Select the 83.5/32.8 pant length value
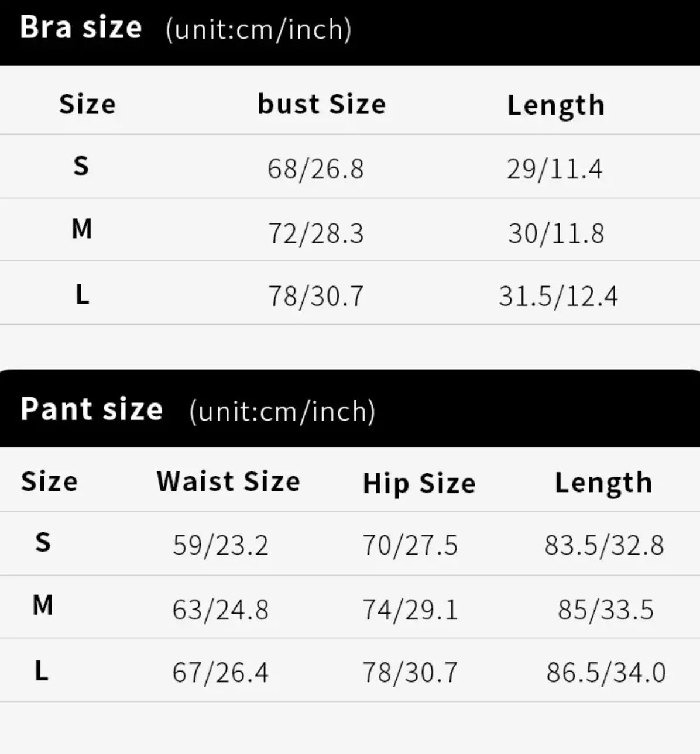Viewport: 700px width, 754px height. [604, 545]
